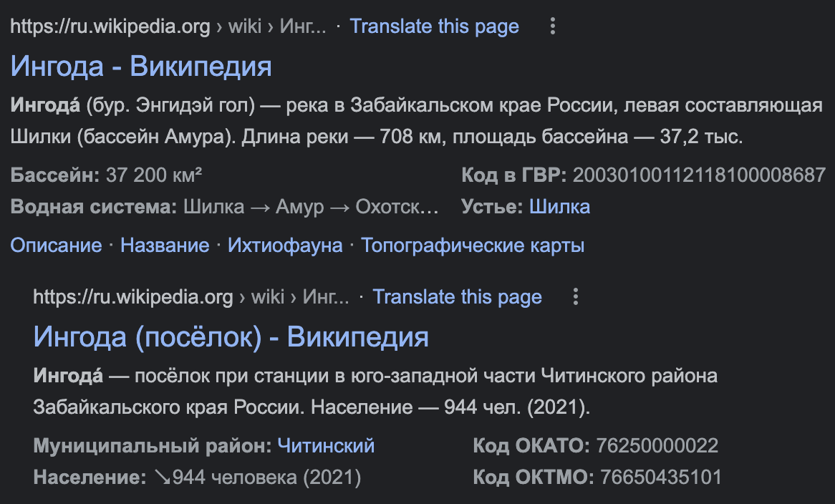
Task: Click the ru.wikipedia.org URL above the посёлок result
Action: click(133, 297)
